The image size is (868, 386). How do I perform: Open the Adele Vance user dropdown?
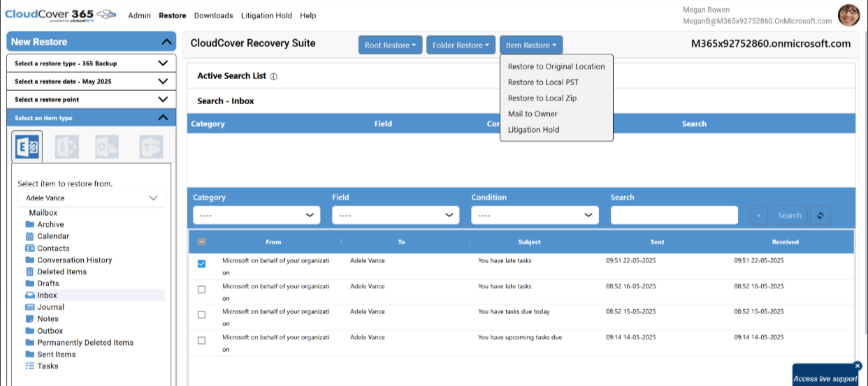coord(91,198)
